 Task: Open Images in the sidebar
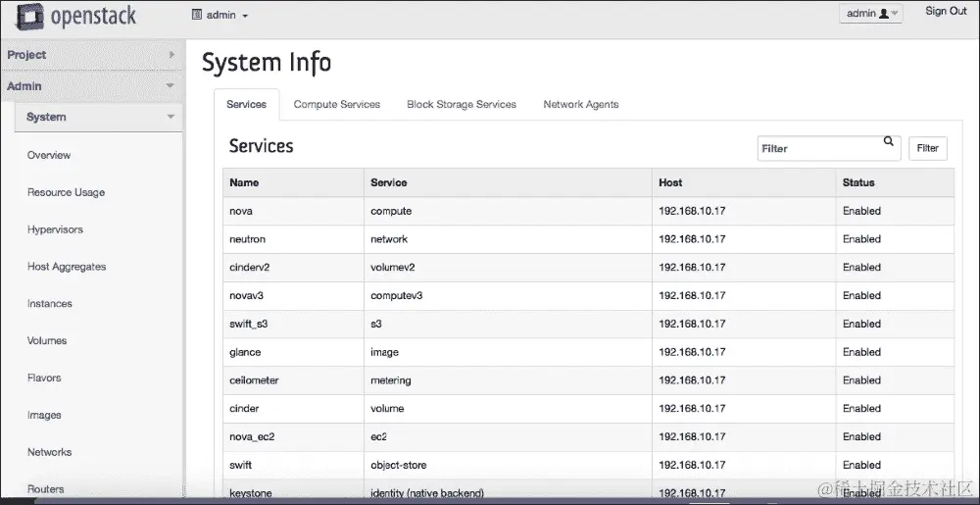(44, 415)
